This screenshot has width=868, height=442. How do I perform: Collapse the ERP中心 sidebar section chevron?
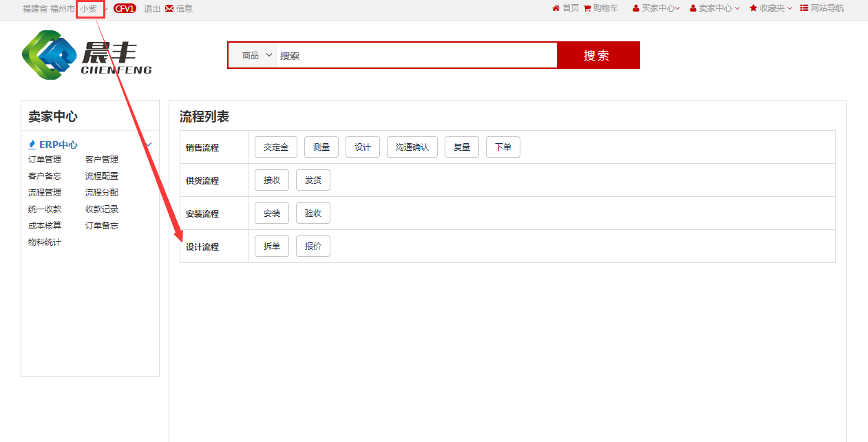click(149, 145)
